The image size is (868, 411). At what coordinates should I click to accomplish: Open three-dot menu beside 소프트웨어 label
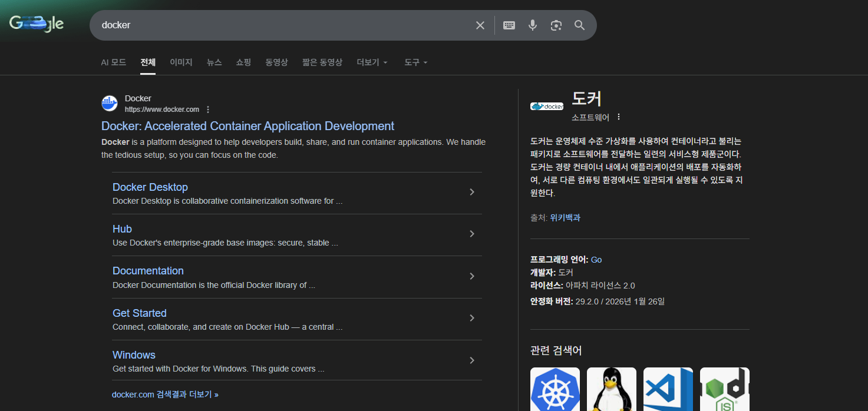point(619,117)
